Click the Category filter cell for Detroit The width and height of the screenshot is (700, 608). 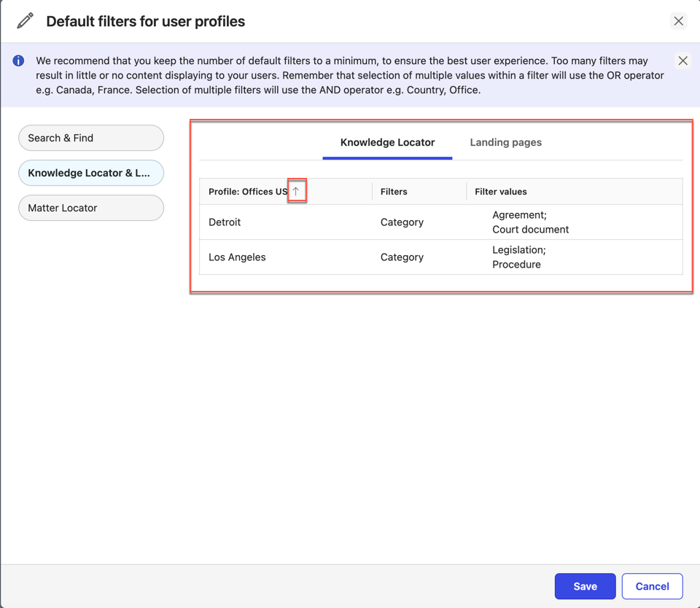point(402,222)
